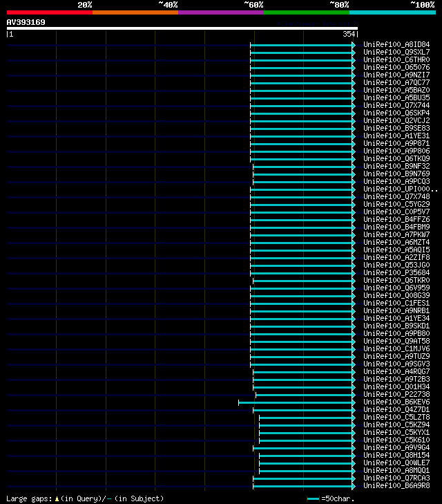Click the white AV393169 query length bar

point(182,28)
